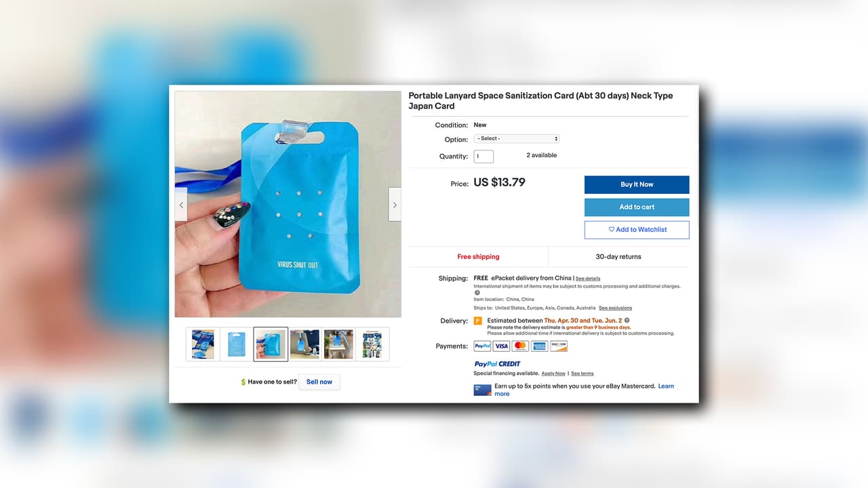Viewport: 868px width, 488px height.
Task: Select the Discover payment icon
Action: point(559,346)
